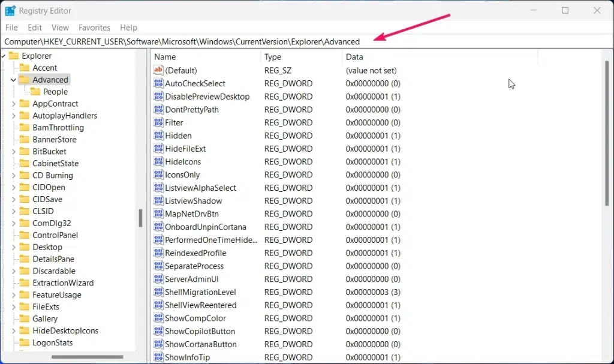Open the Favorites menu
Image resolution: width=614 pixels, height=364 pixels.
tap(94, 28)
